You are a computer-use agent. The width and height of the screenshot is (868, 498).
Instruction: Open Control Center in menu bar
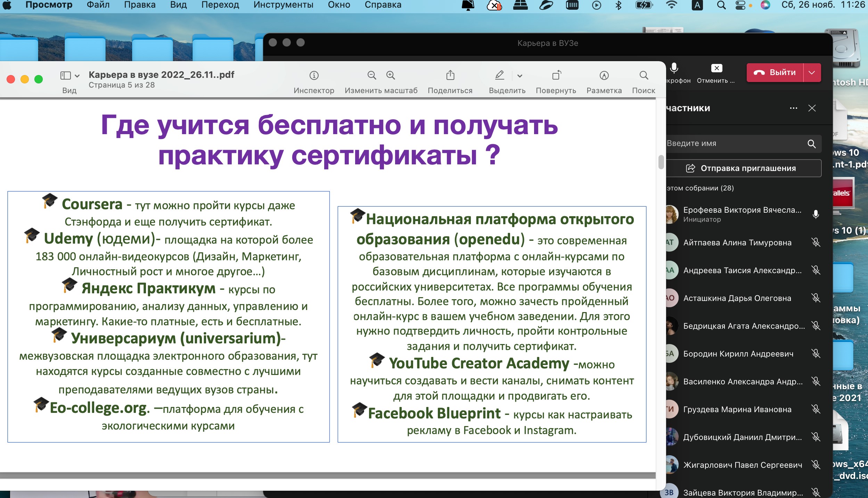pos(740,5)
